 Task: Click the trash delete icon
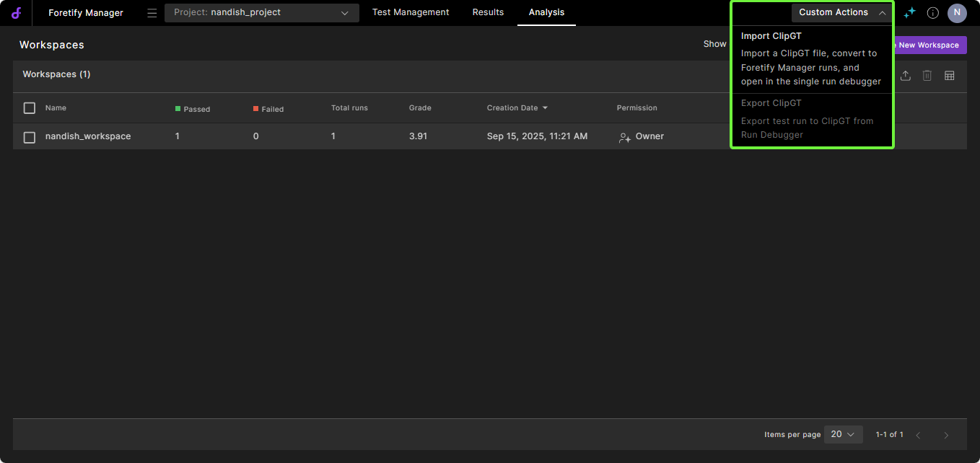click(927, 76)
